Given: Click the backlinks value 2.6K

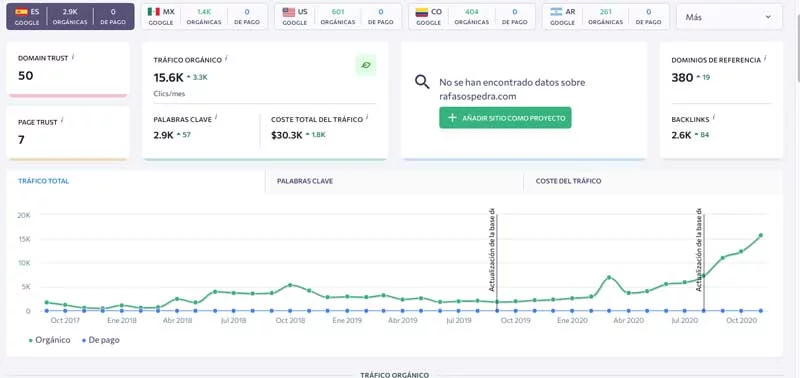Looking at the screenshot, I should point(681,135).
